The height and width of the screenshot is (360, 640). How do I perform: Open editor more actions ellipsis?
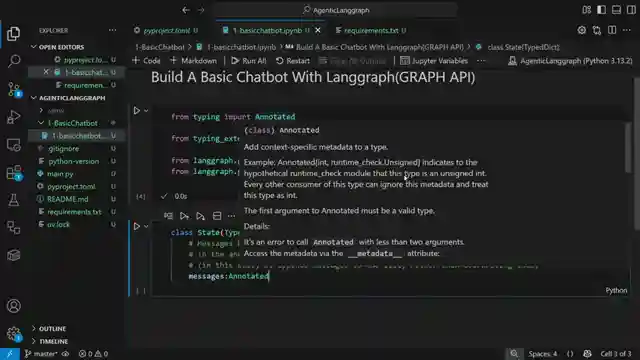coord(627,30)
